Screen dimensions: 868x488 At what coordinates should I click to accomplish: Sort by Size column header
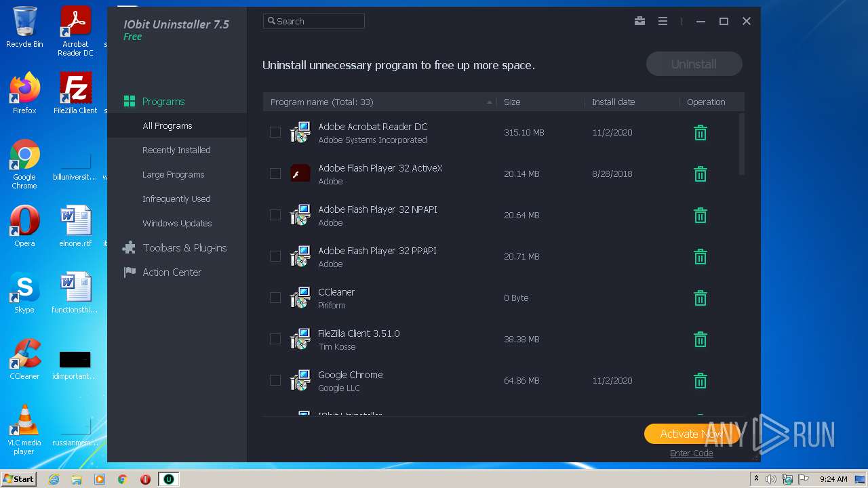[x=540, y=102]
